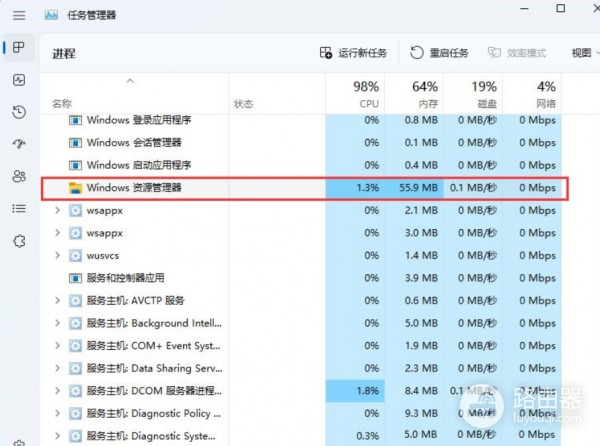600x446 pixels.
Task: Expand the wusvcs process
Action: [x=57, y=256]
